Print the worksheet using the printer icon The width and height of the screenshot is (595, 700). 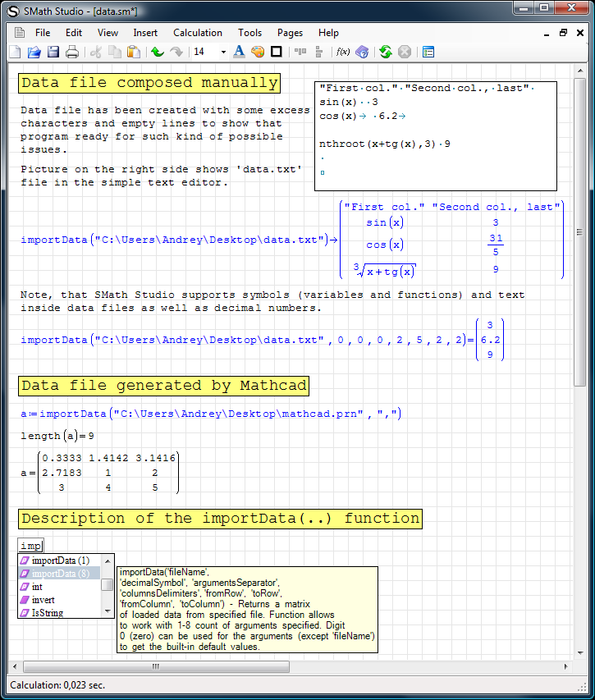(x=72, y=53)
